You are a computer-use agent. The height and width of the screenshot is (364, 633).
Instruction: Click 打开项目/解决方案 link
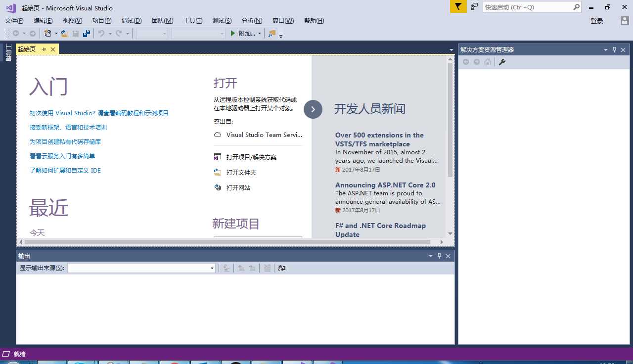coord(251,157)
